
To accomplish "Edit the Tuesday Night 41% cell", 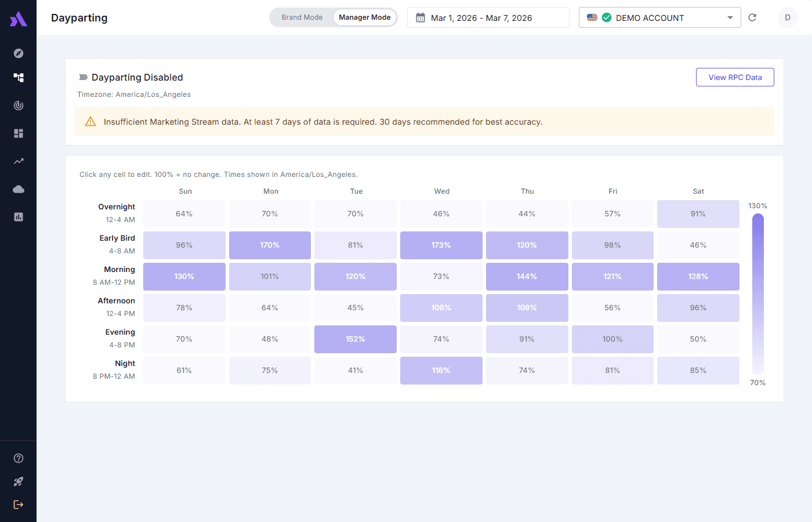I will 356,371.
